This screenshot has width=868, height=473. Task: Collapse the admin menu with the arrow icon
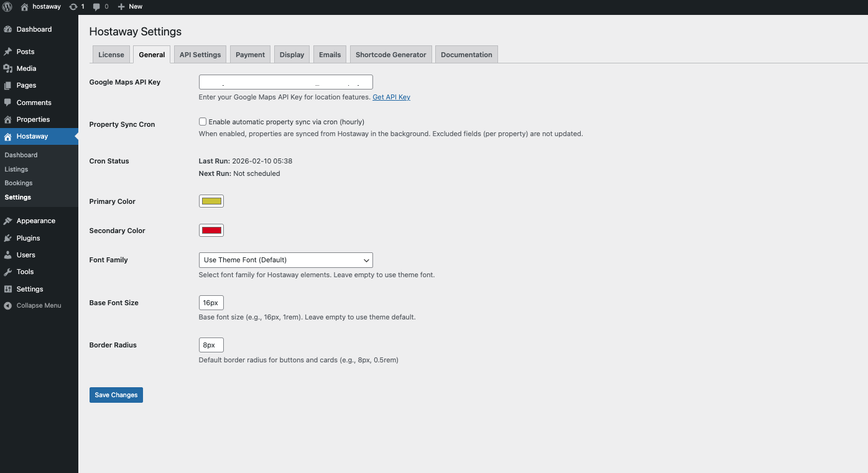pyautogui.click(x=7, y=305)
